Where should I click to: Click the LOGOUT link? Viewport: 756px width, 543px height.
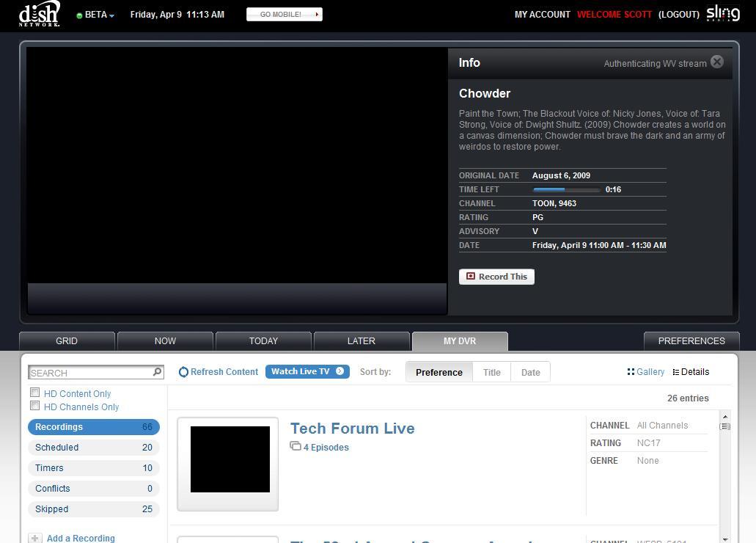[x=679, y=15]
